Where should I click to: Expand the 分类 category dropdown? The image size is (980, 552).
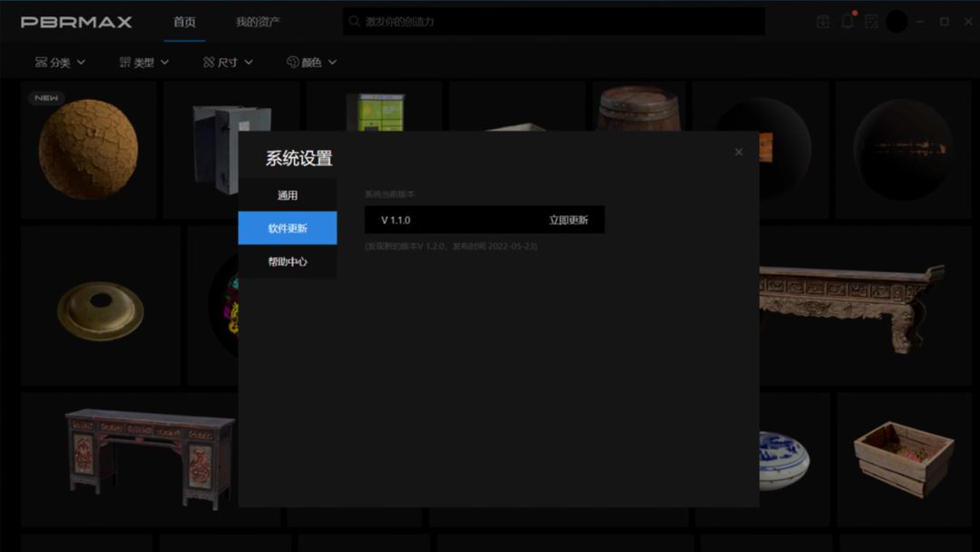click(82, 62)
